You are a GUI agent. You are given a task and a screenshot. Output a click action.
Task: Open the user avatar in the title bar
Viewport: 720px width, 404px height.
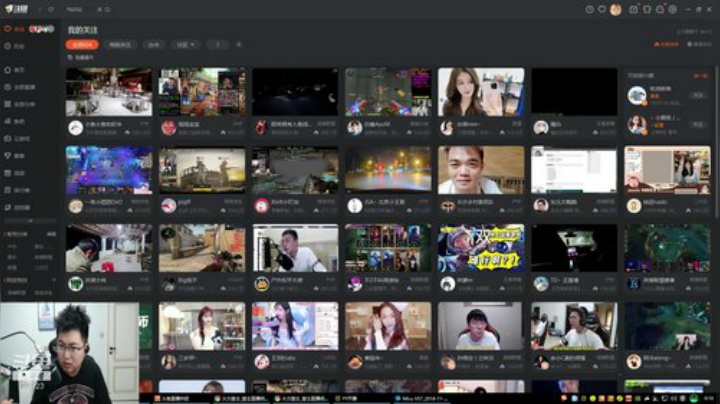[x=616, y=9]
